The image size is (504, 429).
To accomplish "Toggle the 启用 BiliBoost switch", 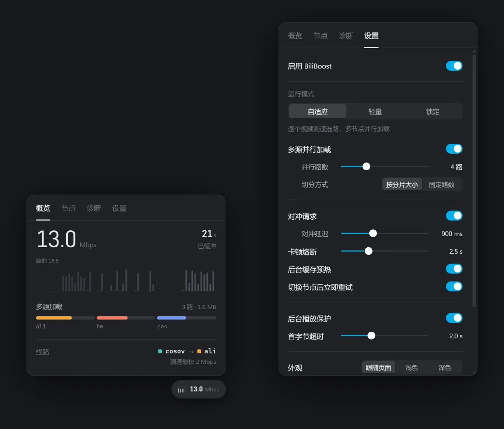I will [454, 66].
